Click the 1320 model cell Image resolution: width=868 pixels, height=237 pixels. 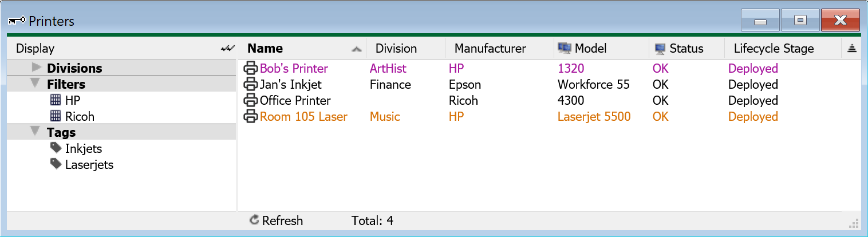coord(571,69)
